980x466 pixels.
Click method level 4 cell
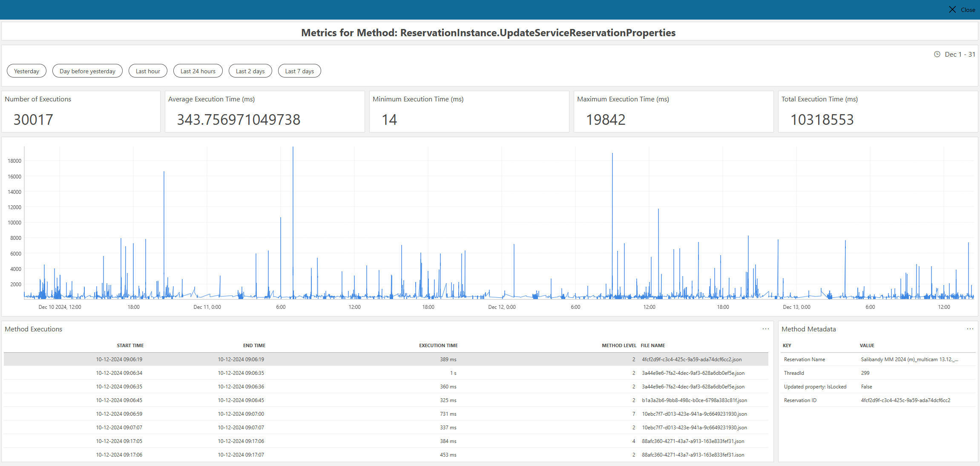(634, 441)
